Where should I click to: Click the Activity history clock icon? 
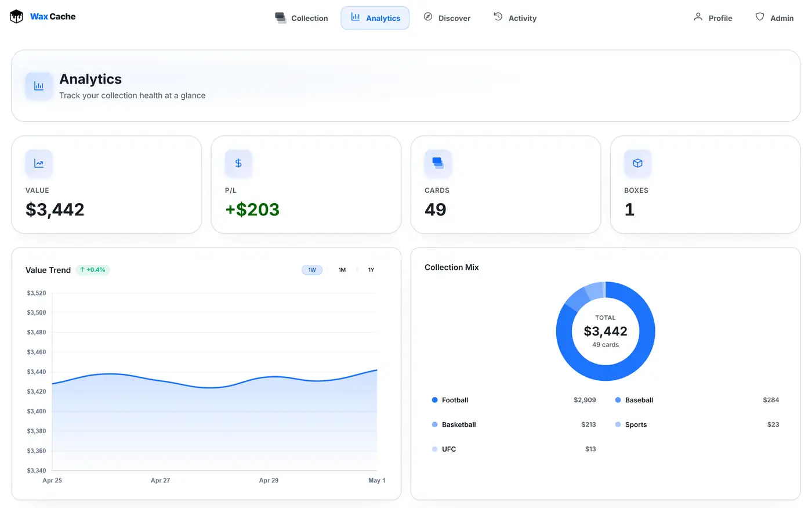[498, 17]
